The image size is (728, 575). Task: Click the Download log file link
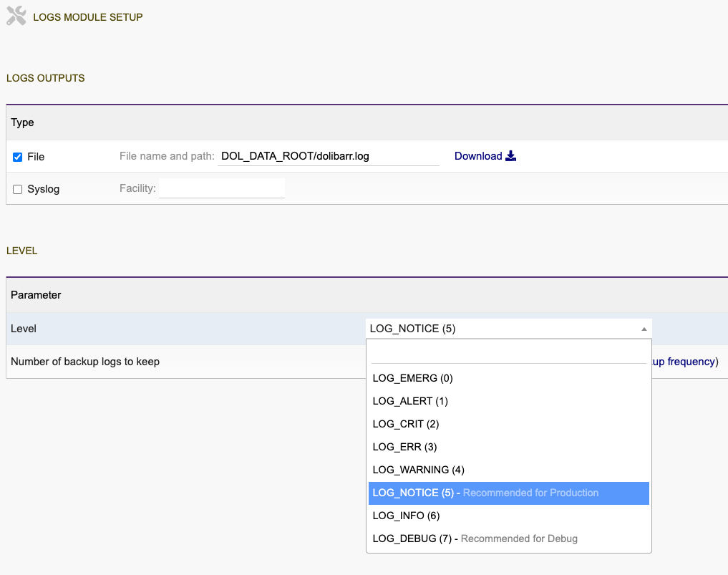point(477,156)
